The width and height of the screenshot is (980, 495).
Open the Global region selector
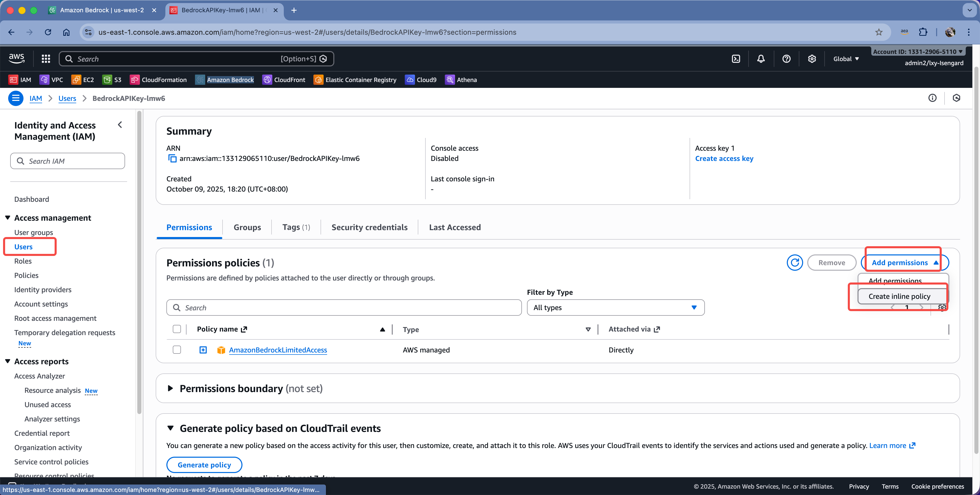pyautogui.click(x=846, y=59)
